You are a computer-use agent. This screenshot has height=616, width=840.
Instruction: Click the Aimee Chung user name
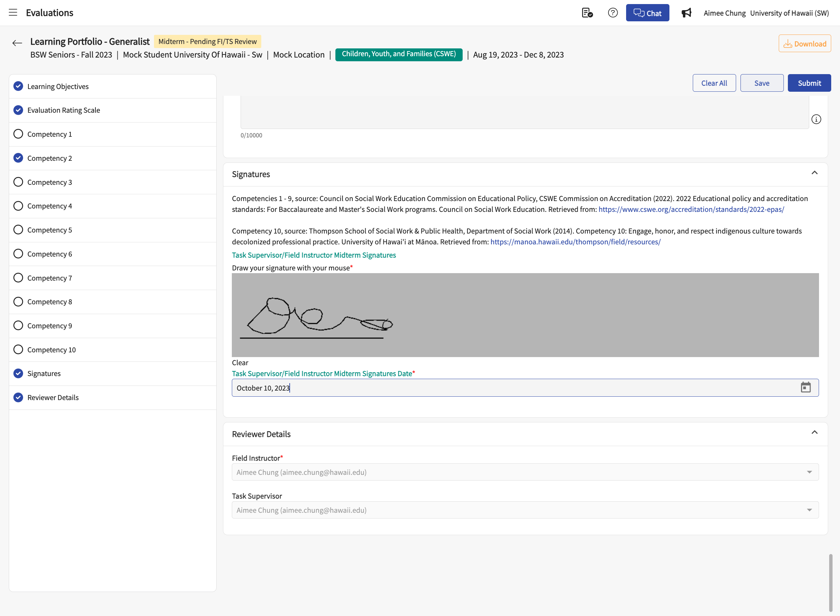pyautogui.click(x=724, y=13)
